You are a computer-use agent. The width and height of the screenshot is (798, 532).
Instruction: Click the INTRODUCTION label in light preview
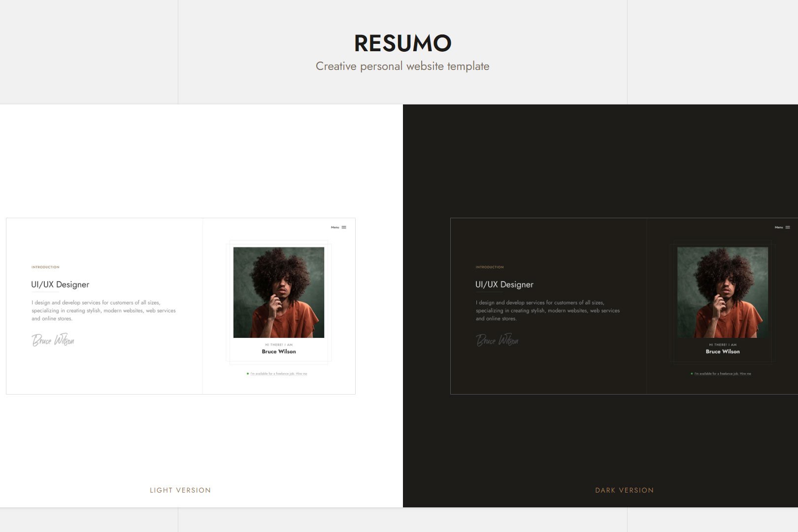click(x=45, y=267)
